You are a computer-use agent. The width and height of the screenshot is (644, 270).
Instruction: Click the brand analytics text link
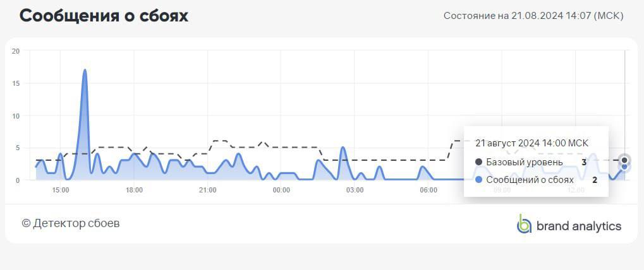pos(578,226)
